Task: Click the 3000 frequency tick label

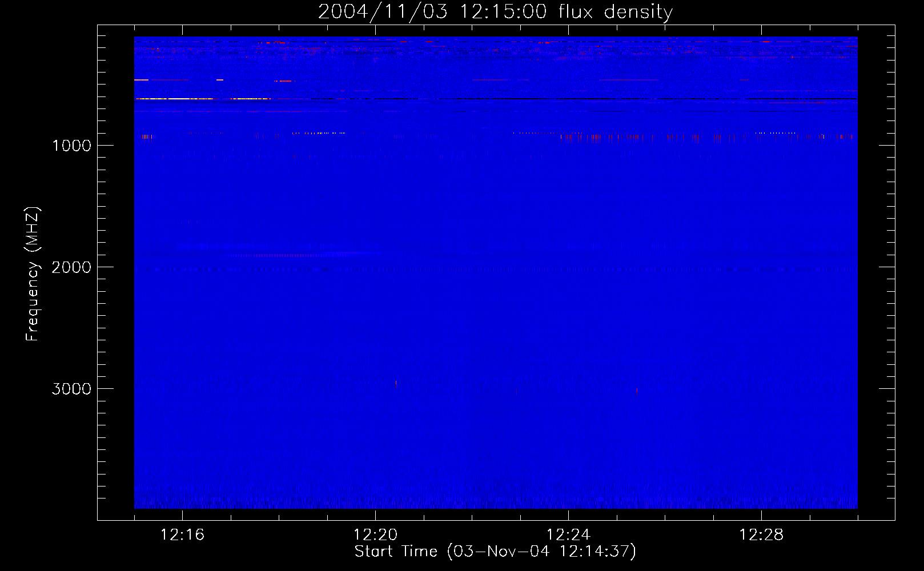Action: pos(71,389)
